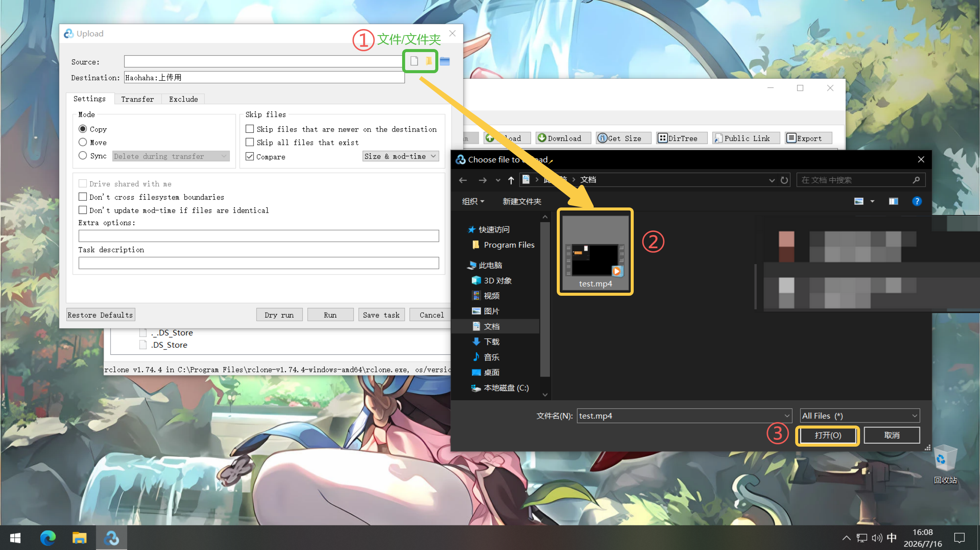Enable Don't cross filesystem boundaries
The width and height of the screenshot is (980, 550).
pyautogui.click(x=83, y=197)
